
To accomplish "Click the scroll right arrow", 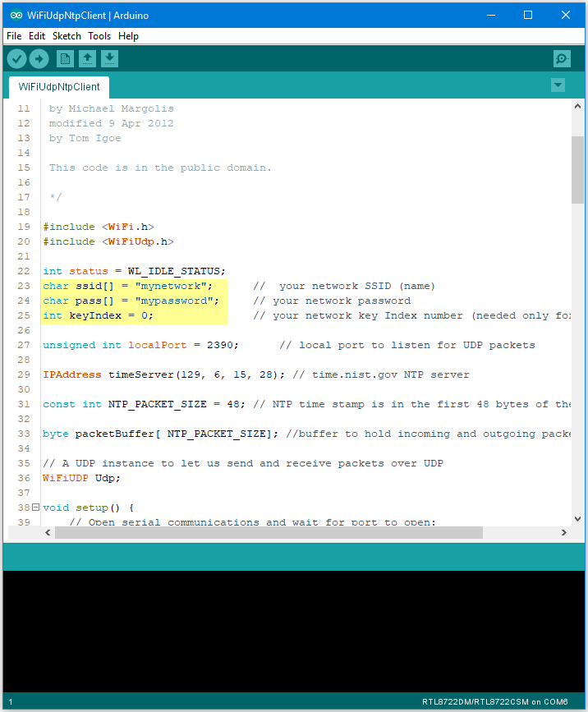I will (x=564, y=532).
